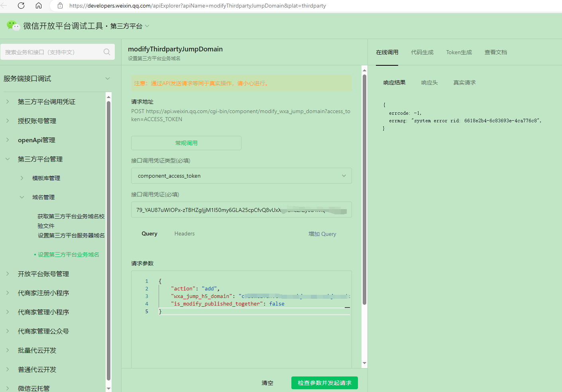Click 检查参数并发起请求 button

pos(324,383)
